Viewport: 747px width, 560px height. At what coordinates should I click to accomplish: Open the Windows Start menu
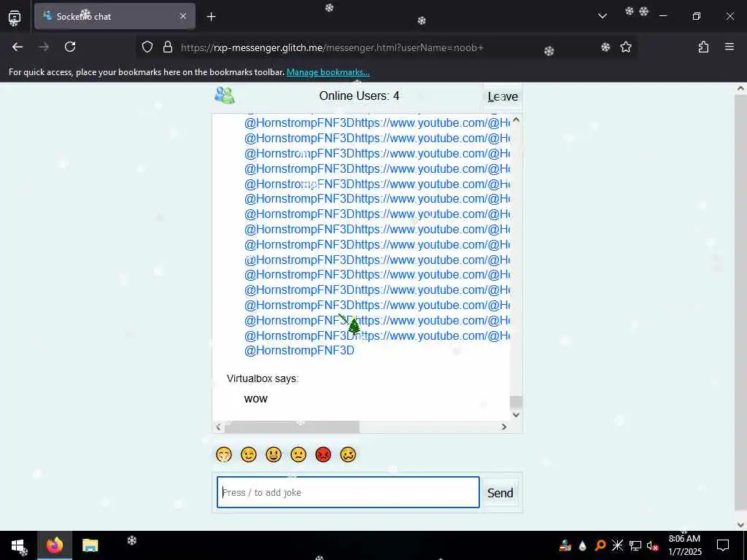pos(18,545)
